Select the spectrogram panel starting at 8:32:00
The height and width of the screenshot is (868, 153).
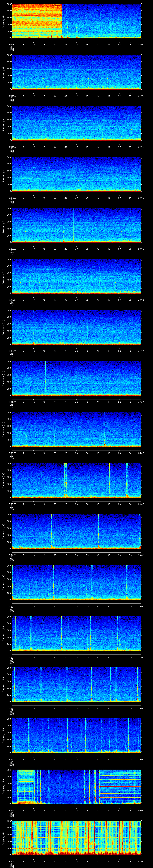coord(76,429)
